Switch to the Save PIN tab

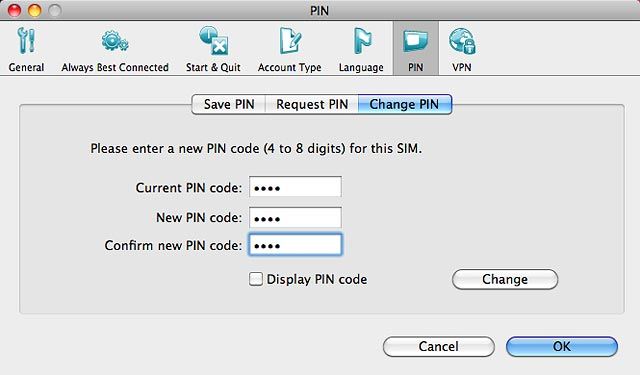tap(229, 104)
